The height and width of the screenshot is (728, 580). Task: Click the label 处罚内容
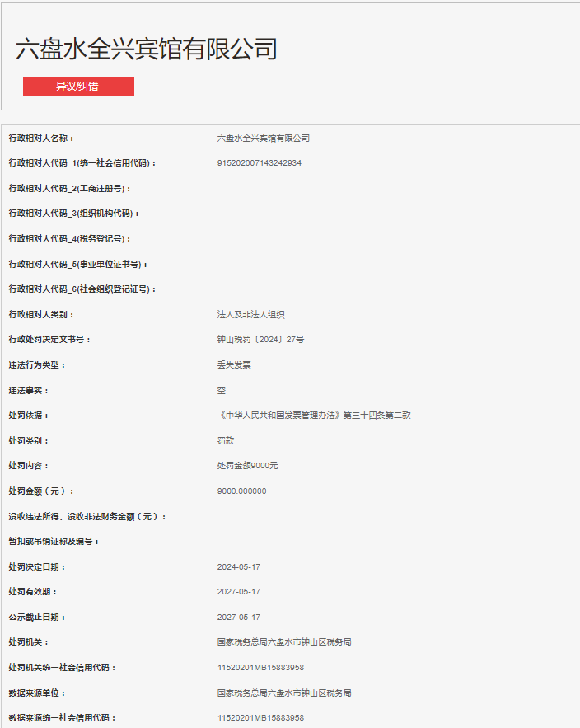[28, 465]
